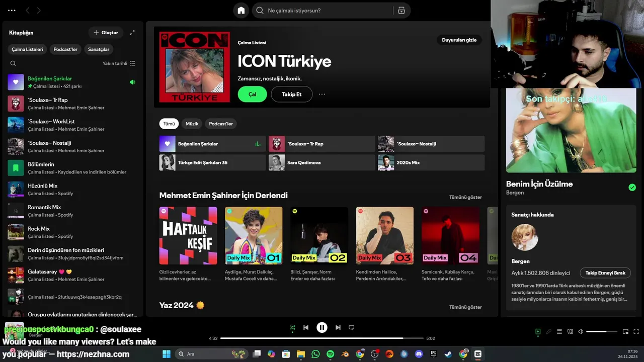
Task: Click Takip Etmeyi Bırak for Bergen
Action: pos(605,273)
